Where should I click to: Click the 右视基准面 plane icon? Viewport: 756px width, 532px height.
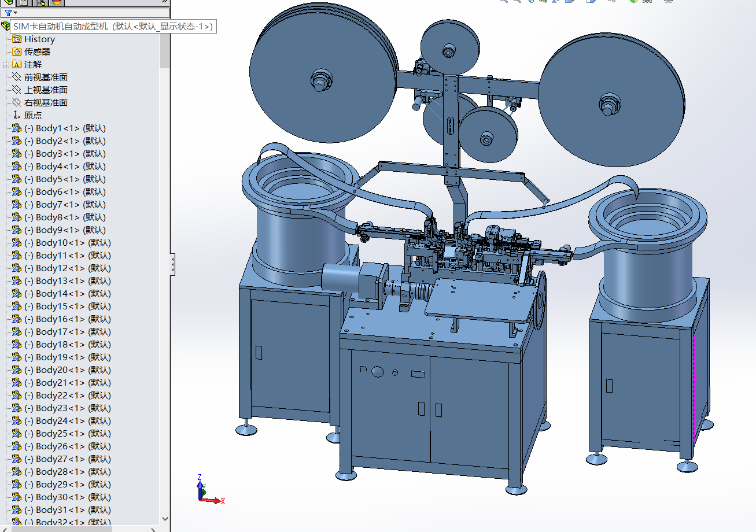tap(17, 103)
